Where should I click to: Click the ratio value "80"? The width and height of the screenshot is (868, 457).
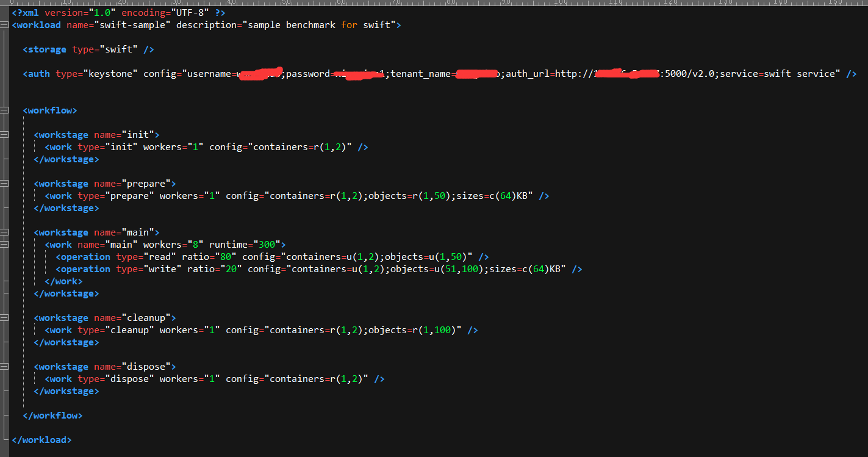tap(226, 257)
